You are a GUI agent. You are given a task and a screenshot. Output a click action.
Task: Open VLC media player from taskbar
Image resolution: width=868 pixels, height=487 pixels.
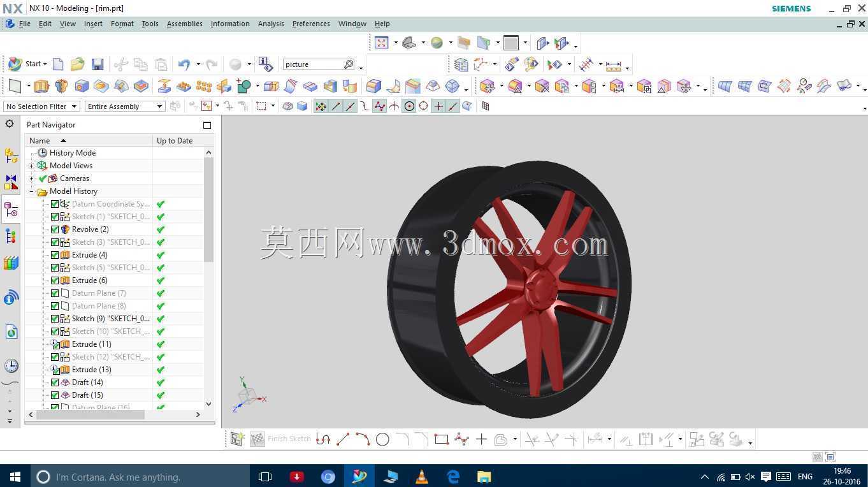tap(421, 477)
